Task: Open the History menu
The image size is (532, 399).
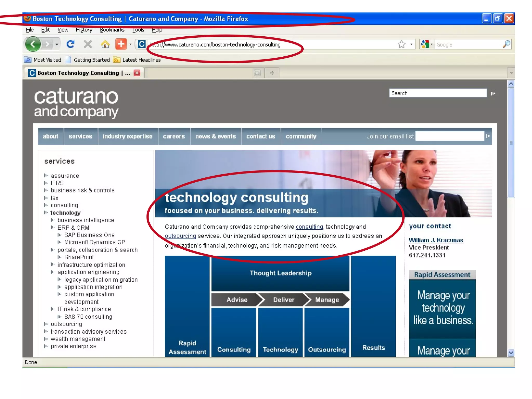Action: 84,30
